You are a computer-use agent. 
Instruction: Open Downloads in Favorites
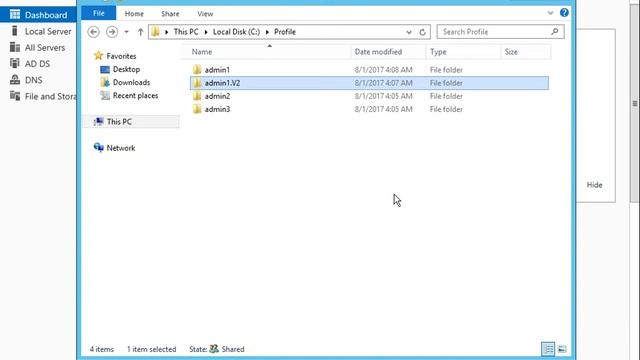pyautogui.click(x=131, y=82)
